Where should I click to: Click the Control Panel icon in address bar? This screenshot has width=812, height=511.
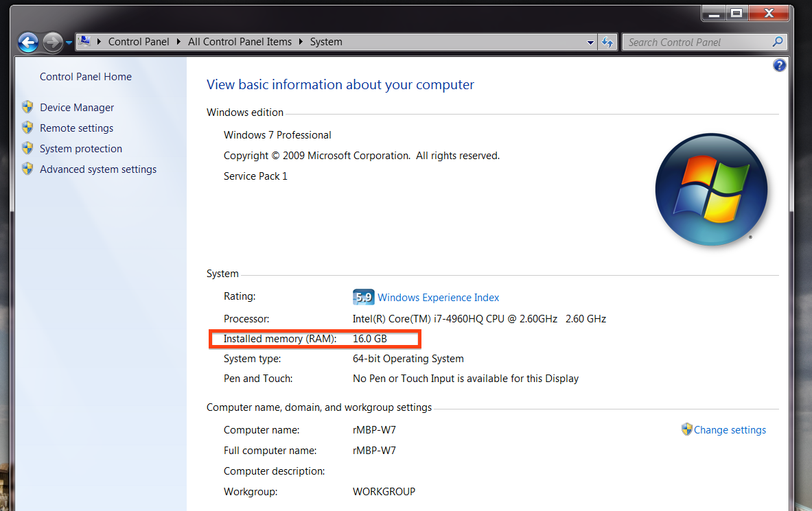click(84, 41)
